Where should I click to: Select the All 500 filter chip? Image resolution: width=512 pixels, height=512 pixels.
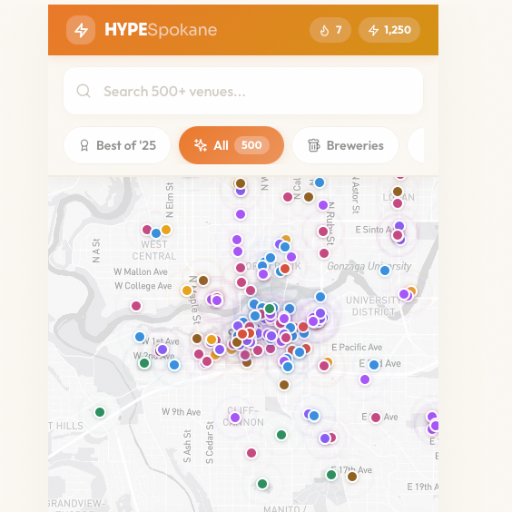click(x=231, y=145)
